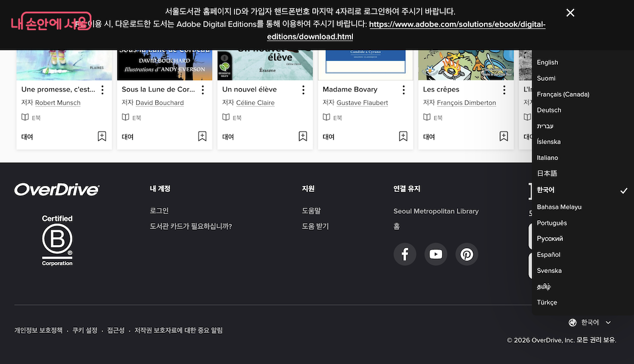Open Seoul Metropolitan Library link

pyautogui.click(x=436, y=211)
